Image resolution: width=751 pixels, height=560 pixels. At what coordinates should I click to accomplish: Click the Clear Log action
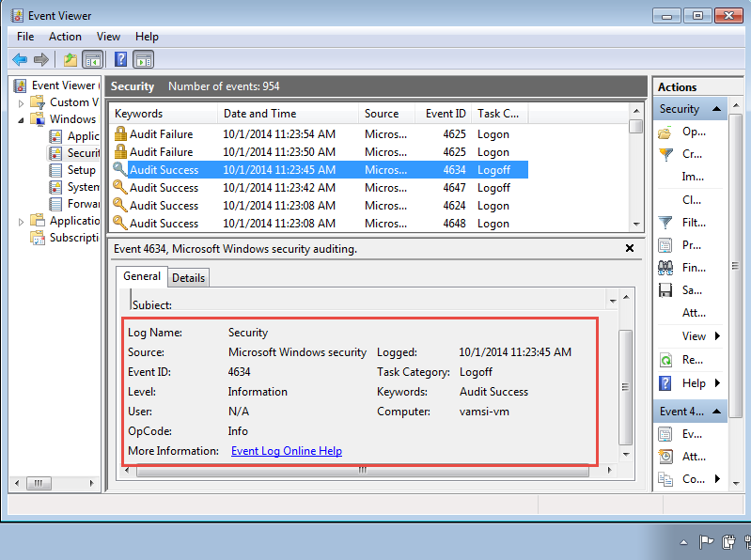coord(692,199)
